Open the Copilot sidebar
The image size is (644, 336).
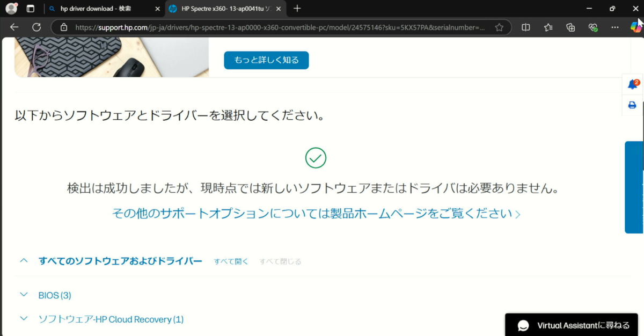pyautogui.click(x=635, y=27)
